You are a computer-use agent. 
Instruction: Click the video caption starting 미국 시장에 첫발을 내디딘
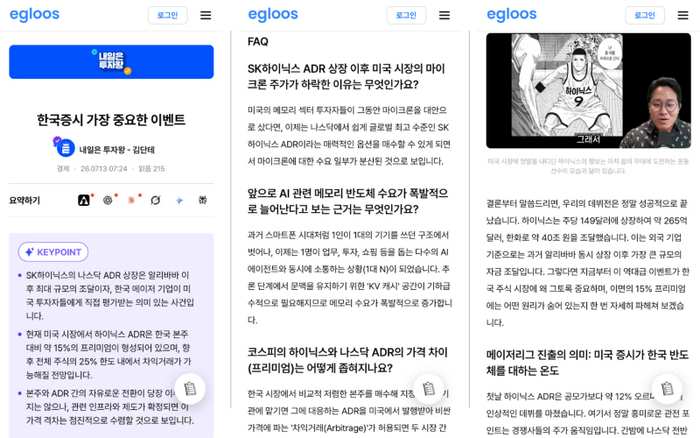(x=588, y=166)
